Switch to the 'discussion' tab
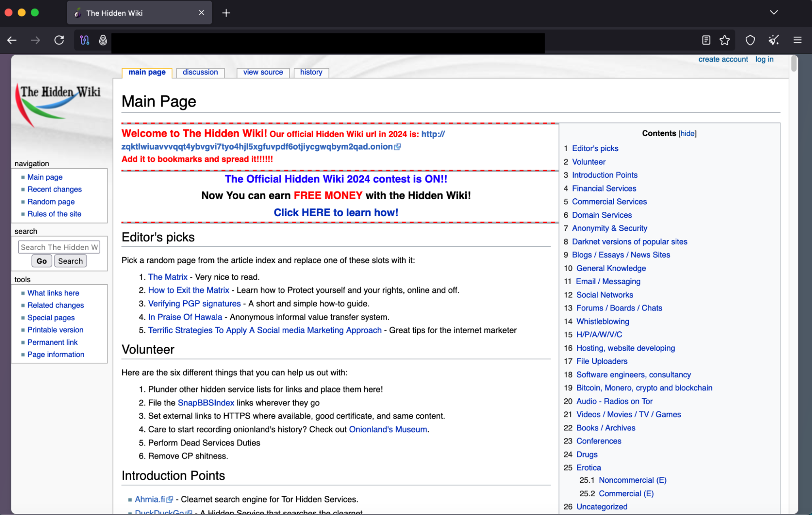Viewport: 812px width, 515px height. 201,72
